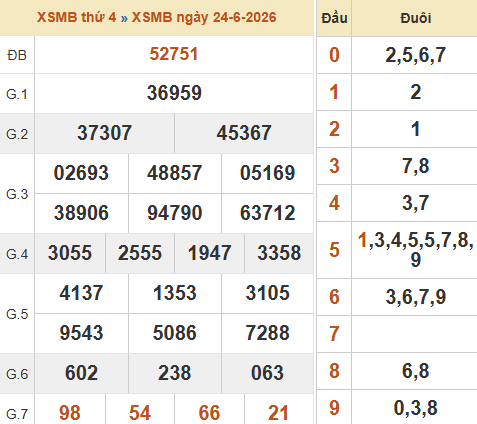Click G.4 number 1947
The height and width of the screenshot is (424, 477).
pyautogui.click(x=209, y=253)
